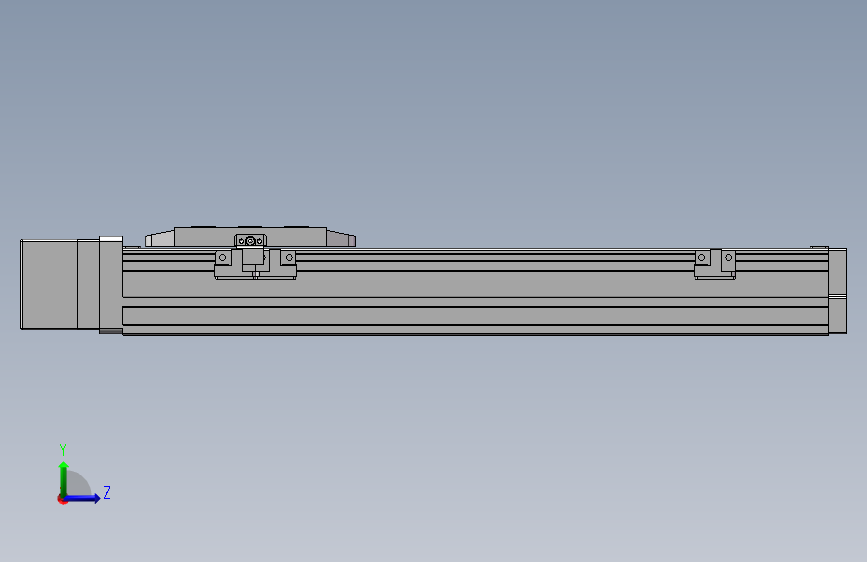Select the slider carriage on top of the rail
The height and width of the screenshot is (562, 867).
coord(250,237)
